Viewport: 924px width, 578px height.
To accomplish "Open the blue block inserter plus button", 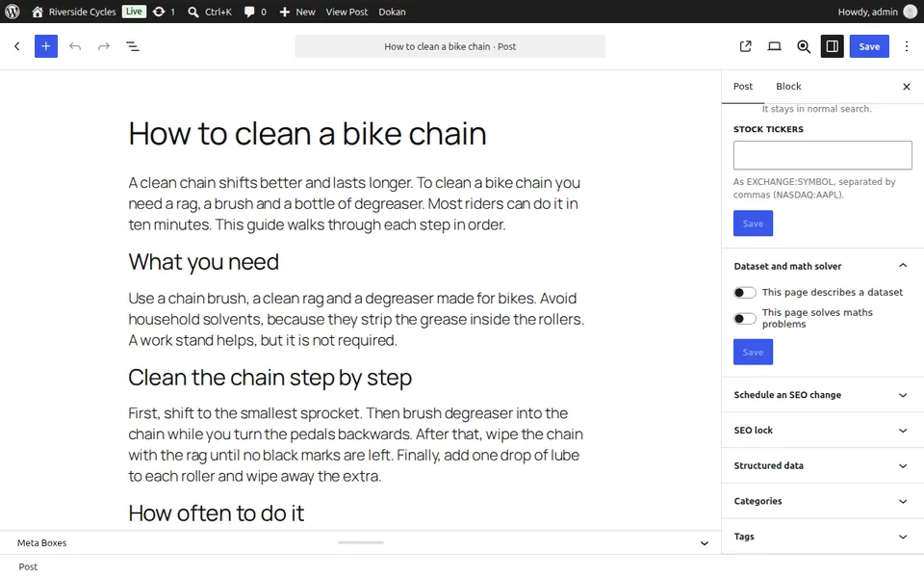I will coord(46,46).
